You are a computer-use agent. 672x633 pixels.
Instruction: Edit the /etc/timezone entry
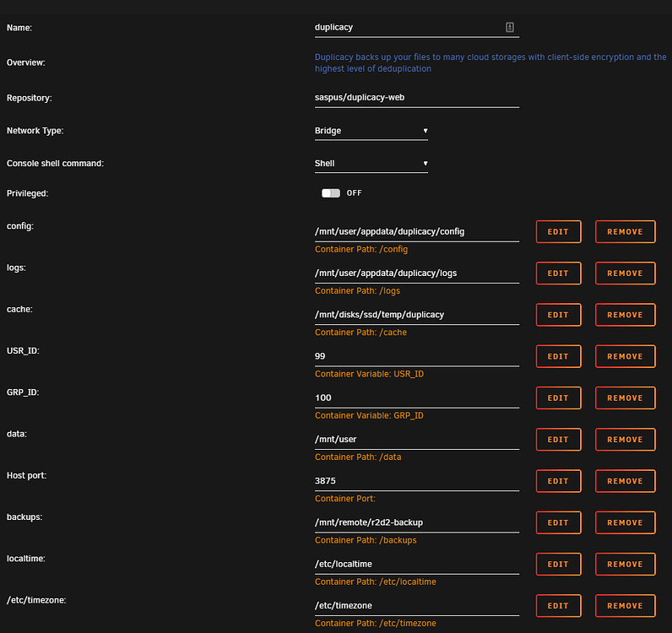pyautogui.click(x=558, y=605)
